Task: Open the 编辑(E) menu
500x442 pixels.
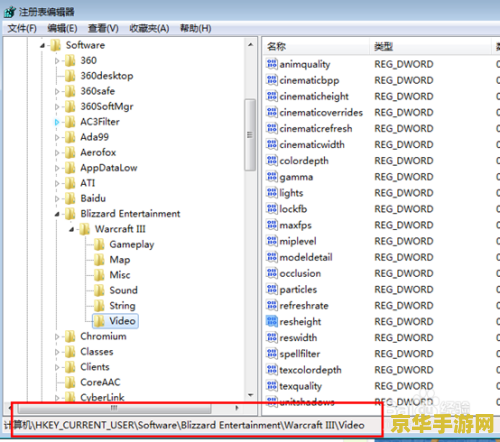Action: point(62,28)
